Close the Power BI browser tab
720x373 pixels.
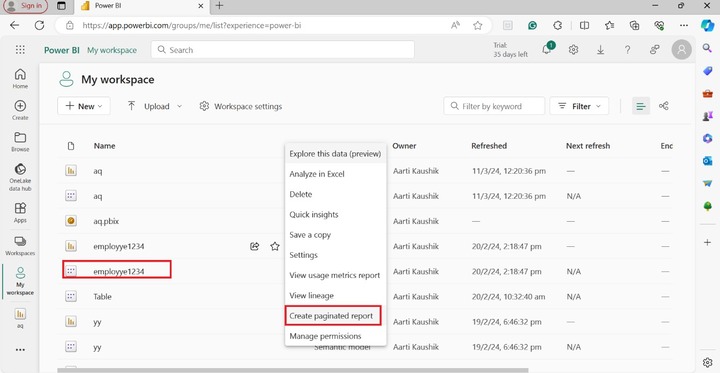tap(201, 6)
